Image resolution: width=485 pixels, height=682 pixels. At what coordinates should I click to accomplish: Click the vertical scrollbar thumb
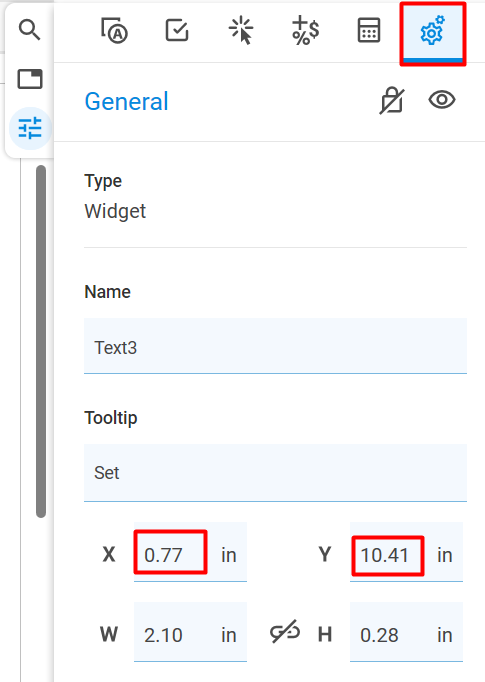click(41, 341)
